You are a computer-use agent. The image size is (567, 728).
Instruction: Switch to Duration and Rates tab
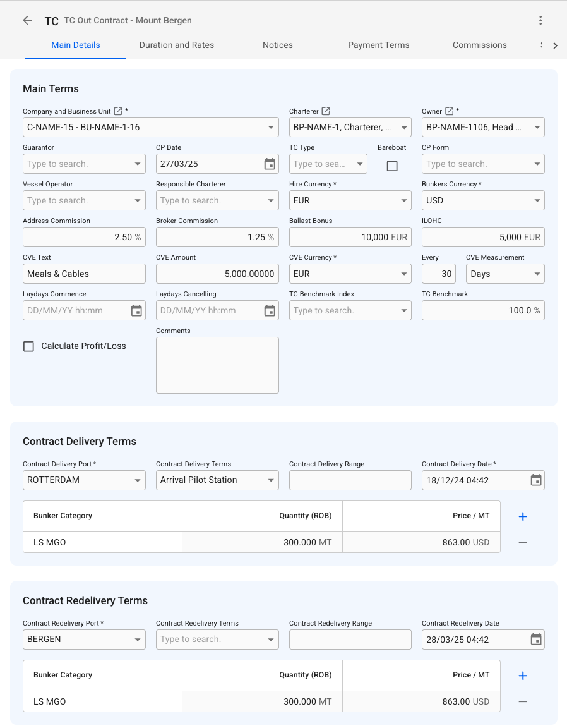pos(177,45)
